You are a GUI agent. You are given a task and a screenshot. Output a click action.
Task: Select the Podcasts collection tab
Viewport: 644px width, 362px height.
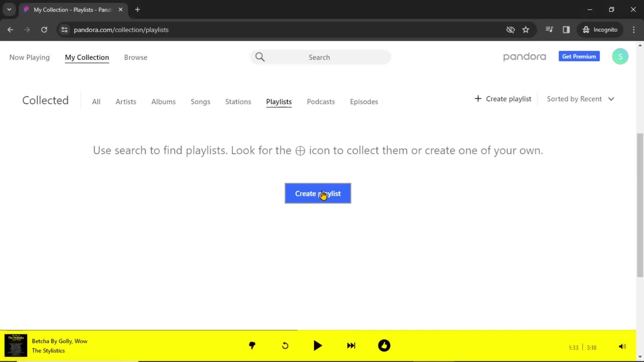click(x=321, y=102)
